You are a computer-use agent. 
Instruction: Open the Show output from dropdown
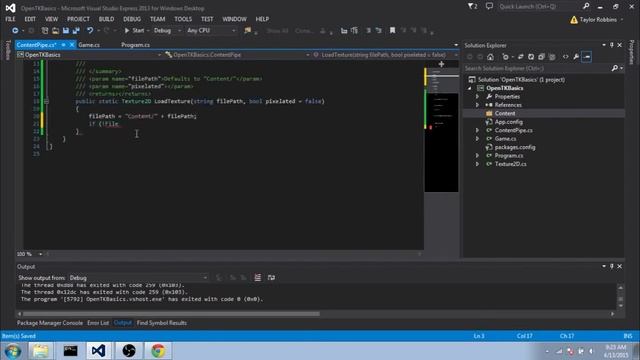(x=138, y=278)
